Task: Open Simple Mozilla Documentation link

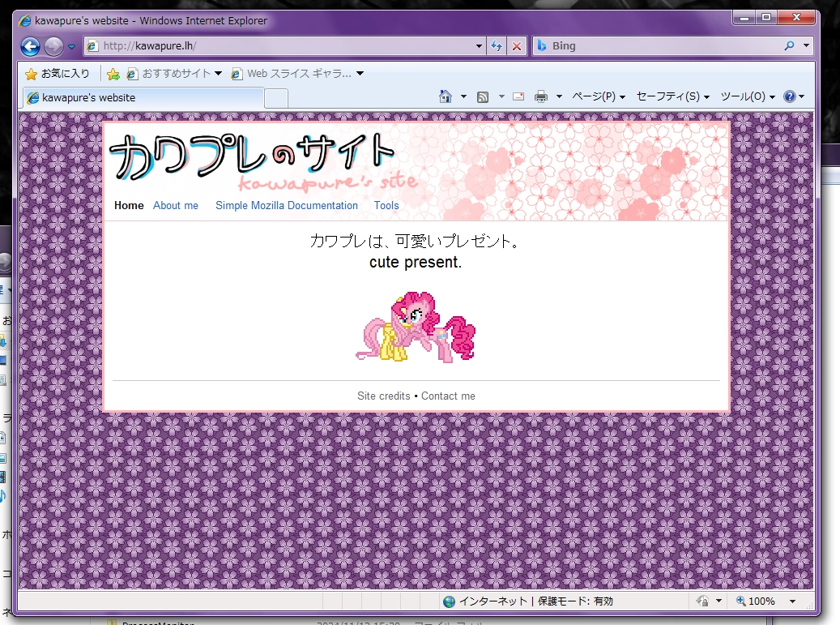Action: tap(287, 205)
